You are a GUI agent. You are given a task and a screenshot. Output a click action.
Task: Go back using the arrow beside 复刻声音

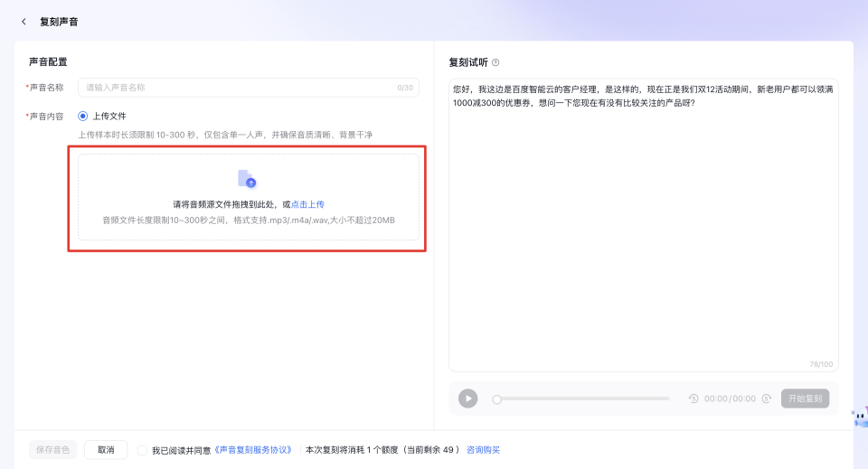tap(24, 22)
